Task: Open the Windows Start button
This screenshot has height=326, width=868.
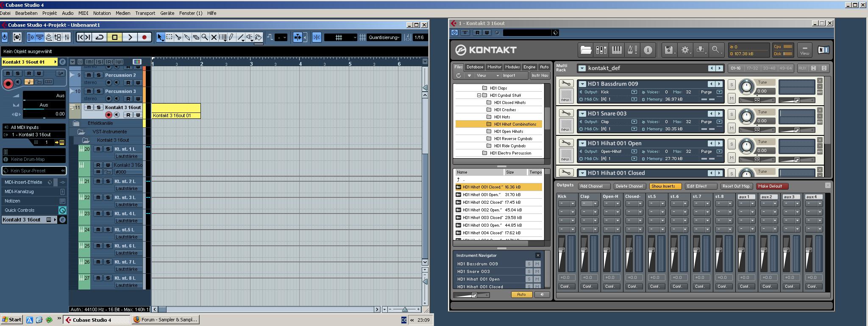Action: 11,320
